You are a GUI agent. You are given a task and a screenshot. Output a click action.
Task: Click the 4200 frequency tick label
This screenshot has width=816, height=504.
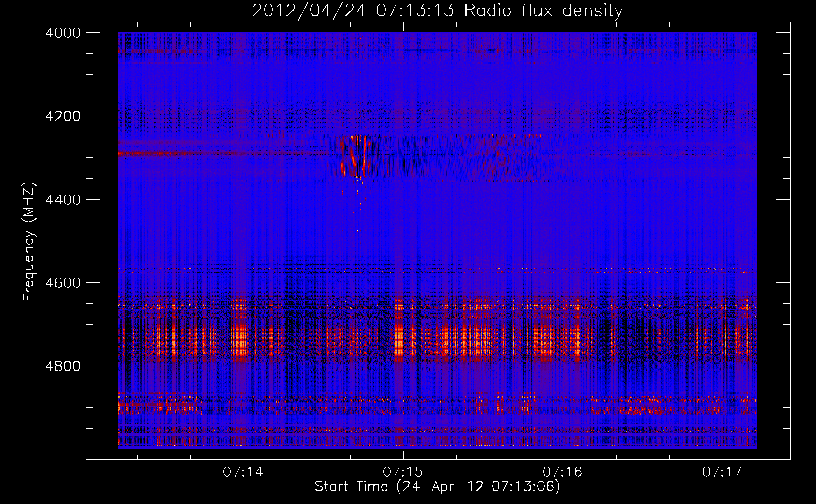pyautogui.click(x=63, y=116)
